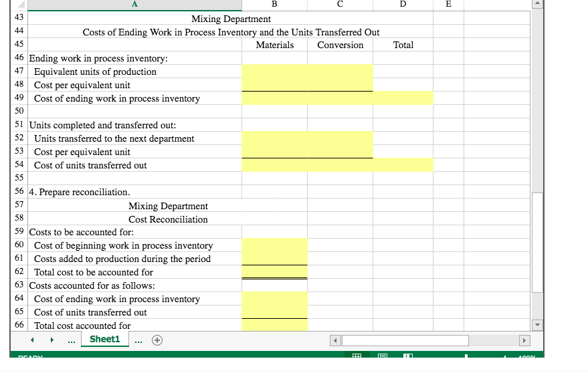
Task: Select column E header
Action: click(x=448, y=5)
